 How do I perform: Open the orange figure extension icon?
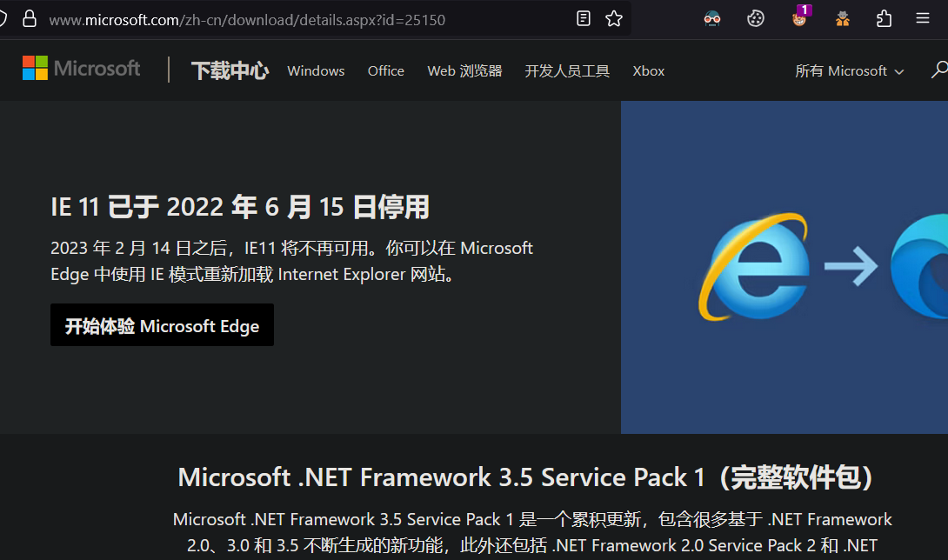tap(842, 19)
